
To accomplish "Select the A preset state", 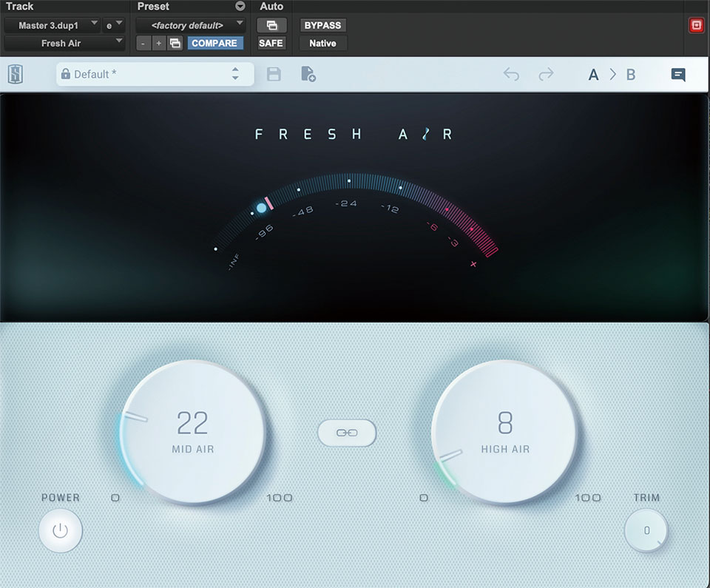I will click(x=593, y=75).
